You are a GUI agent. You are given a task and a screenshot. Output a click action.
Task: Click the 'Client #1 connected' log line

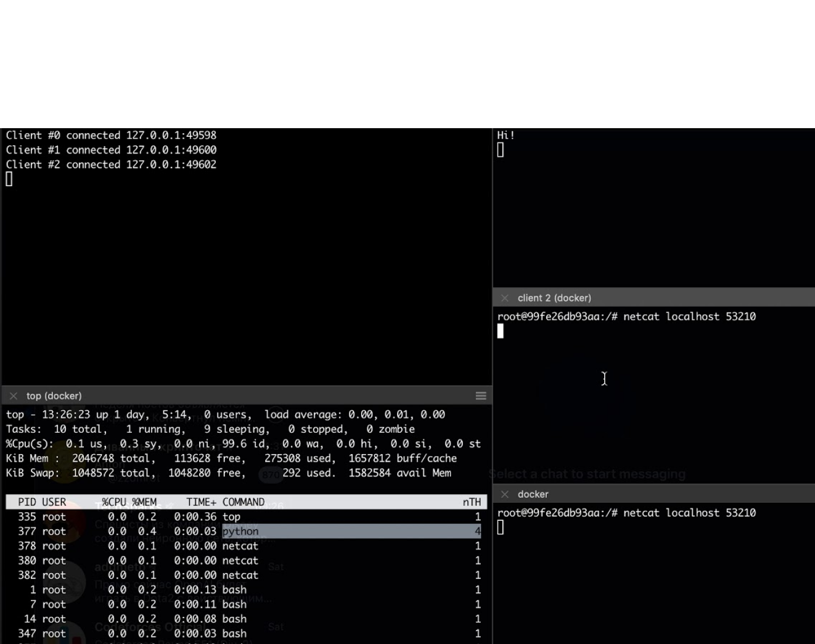click(x=111, y=150)
